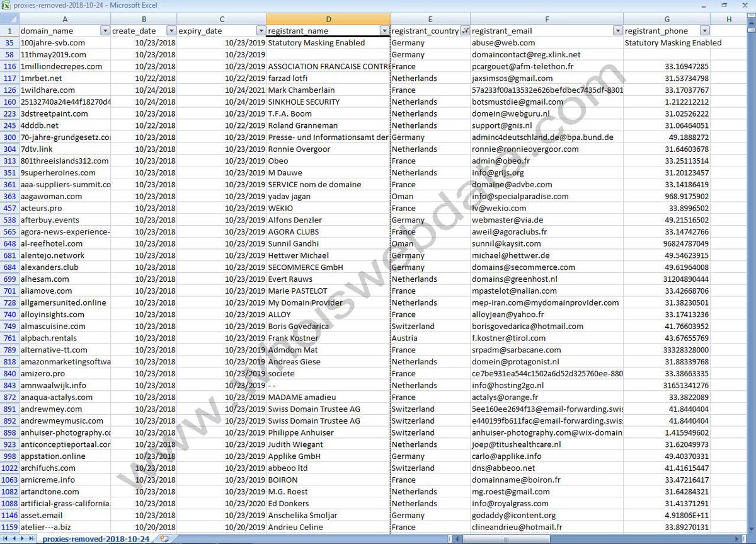The height and width of the screenshot is (544, 756).
Task: Click phone value 96824787049
Action: tap(667, 244)
